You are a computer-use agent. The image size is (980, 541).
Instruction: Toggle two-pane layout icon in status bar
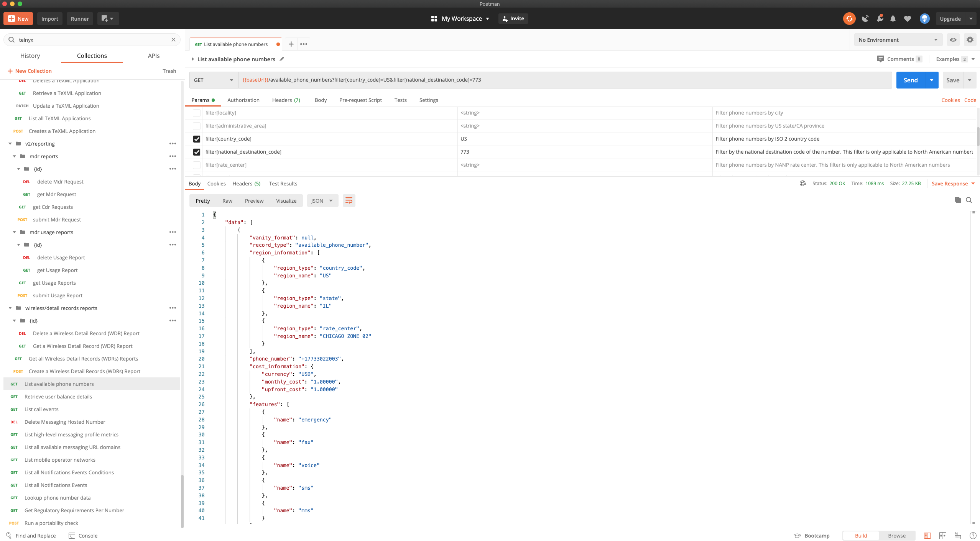[943, 536]
